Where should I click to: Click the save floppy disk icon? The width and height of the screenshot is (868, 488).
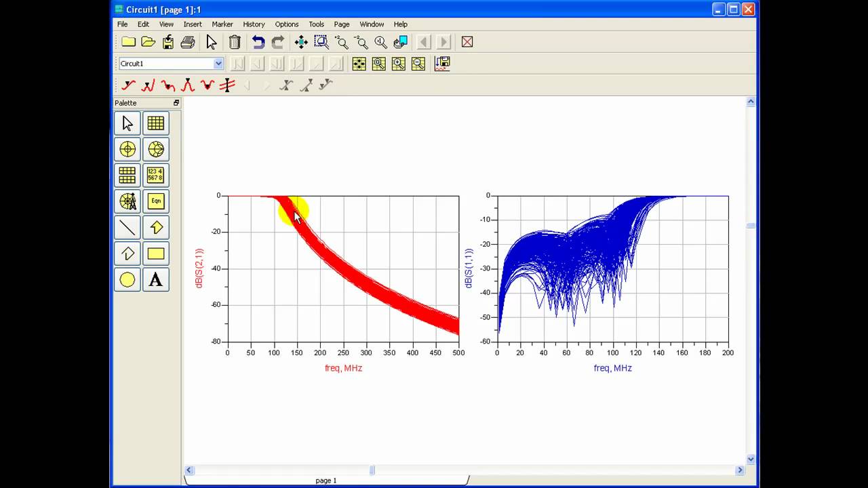click(168, 42)
